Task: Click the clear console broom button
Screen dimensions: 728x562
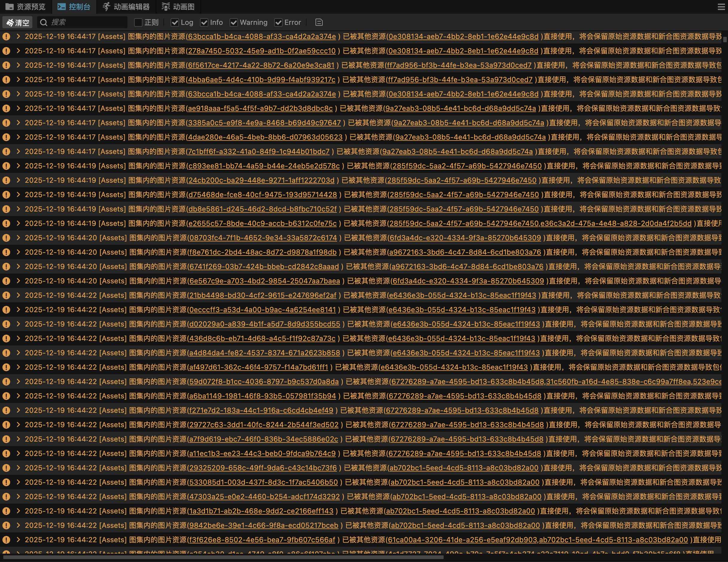Action: pos(17,22)
